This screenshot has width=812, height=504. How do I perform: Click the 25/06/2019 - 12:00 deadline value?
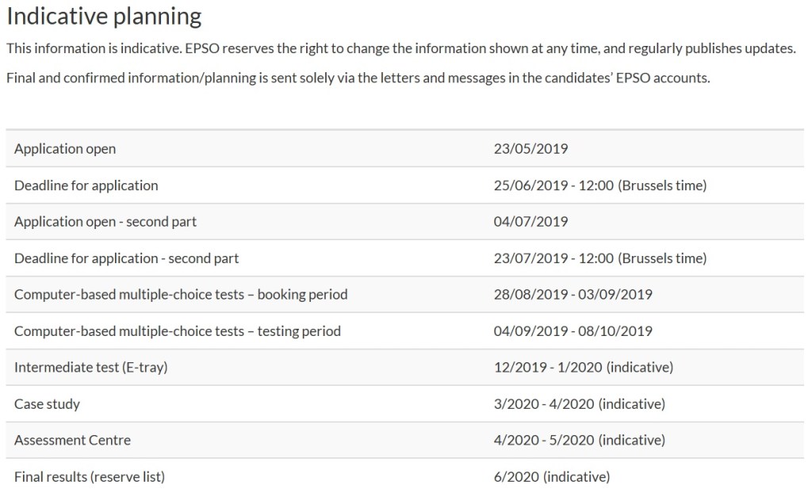click(x=599, y=185)
